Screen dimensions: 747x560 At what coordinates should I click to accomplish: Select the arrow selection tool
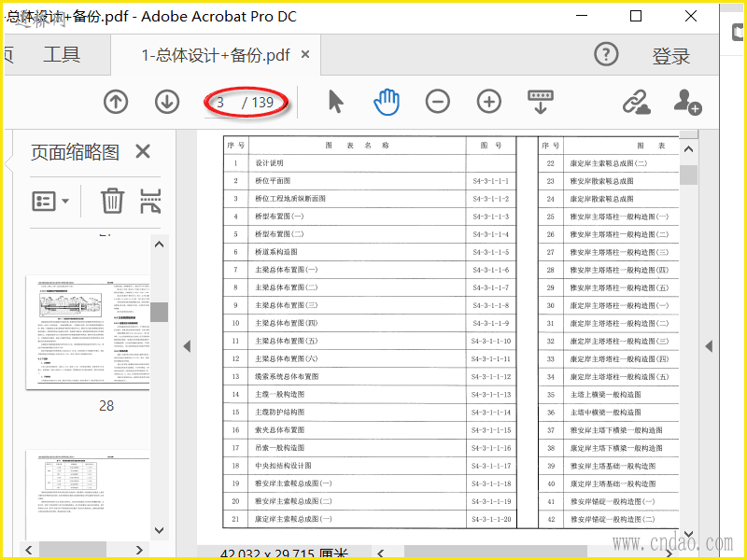click(x=336, y=102)
